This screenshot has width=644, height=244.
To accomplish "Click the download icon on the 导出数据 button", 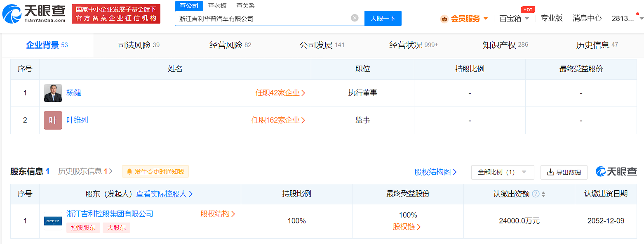I will pyautogui.click(x=550, y=172).
